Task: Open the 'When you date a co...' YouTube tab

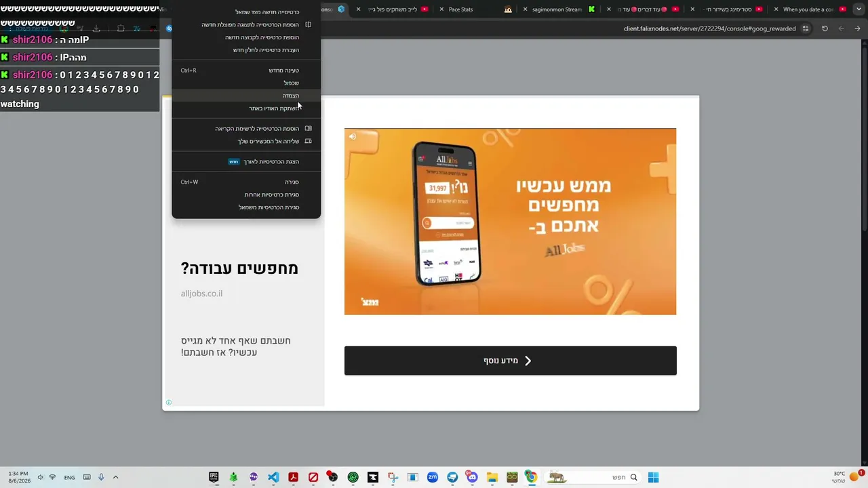Action: (x=808, y=9)
